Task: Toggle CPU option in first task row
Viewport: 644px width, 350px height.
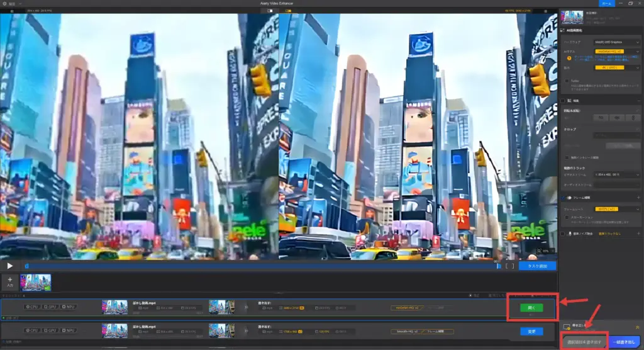Action: 32,307
